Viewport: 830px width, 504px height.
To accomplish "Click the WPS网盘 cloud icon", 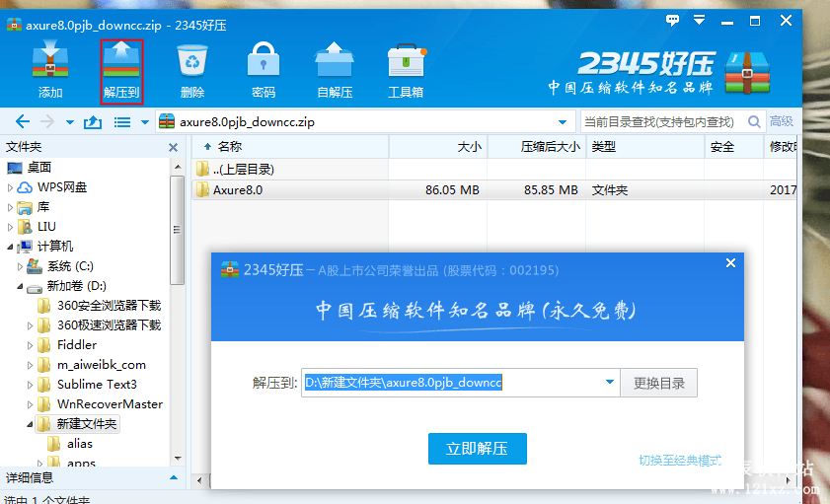I will [x=25, y=187].
